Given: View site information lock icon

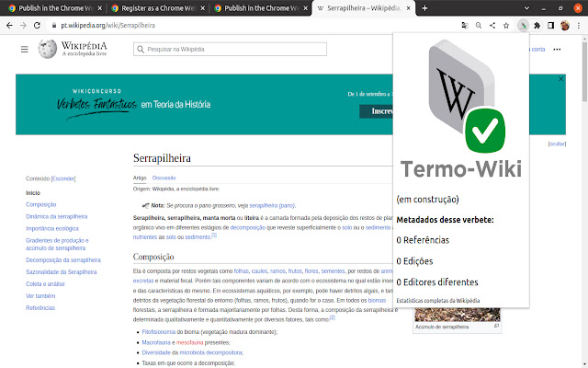Looking at the screenshot, I should click(54, 26).
